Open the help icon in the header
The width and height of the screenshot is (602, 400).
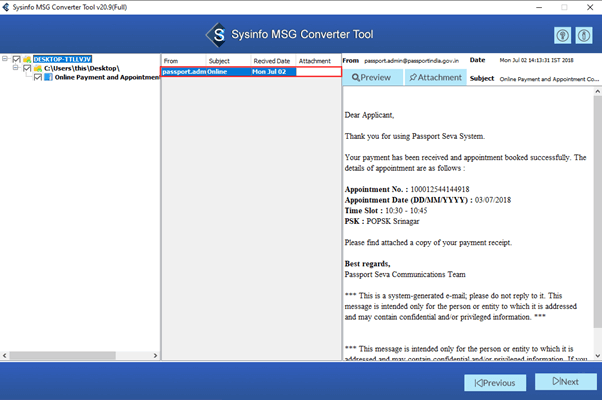(562, 36)
